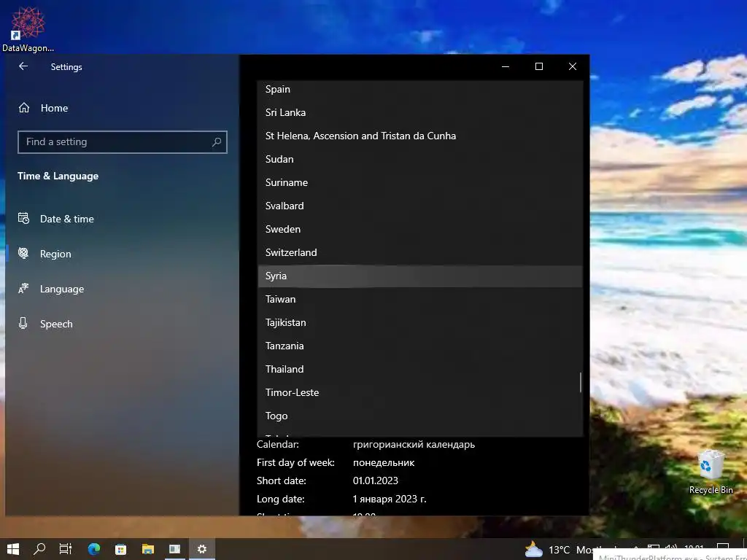Minimize the Settings window
The width and height of the screenshot is (747, 560).
506,66
